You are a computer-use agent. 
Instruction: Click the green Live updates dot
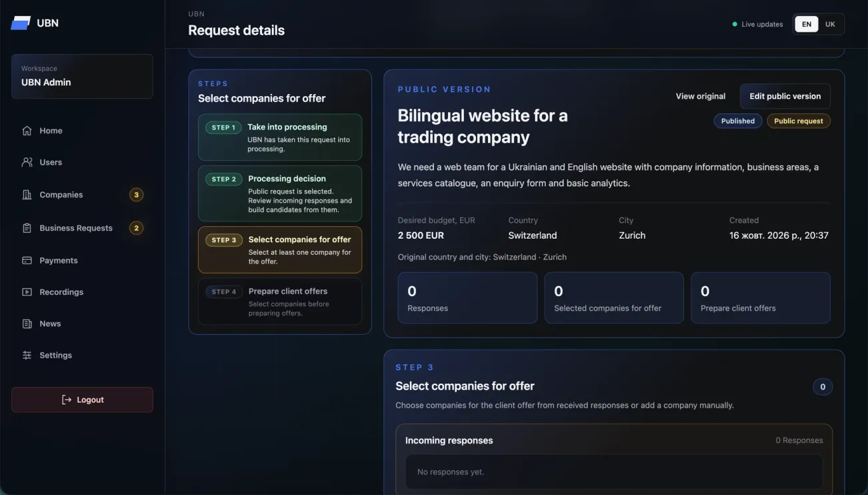(735, 24)
